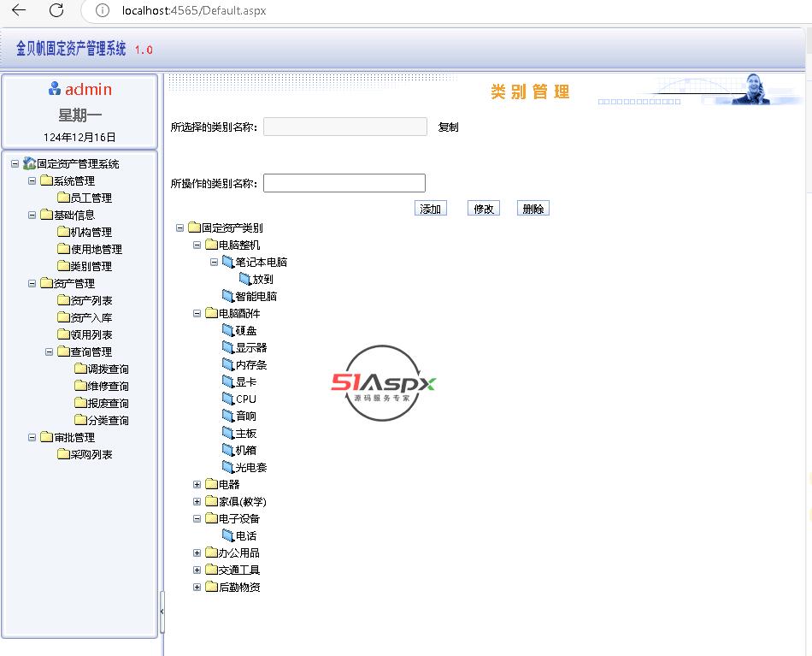Collapse the 电脑配件 category node
Screen dimensions: 812x656
(x=197, y=313)
